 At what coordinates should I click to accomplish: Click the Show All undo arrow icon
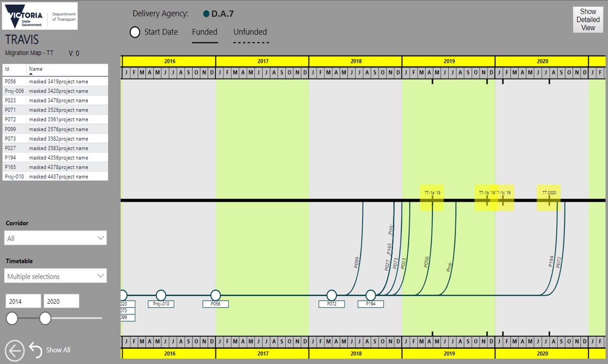35,350
